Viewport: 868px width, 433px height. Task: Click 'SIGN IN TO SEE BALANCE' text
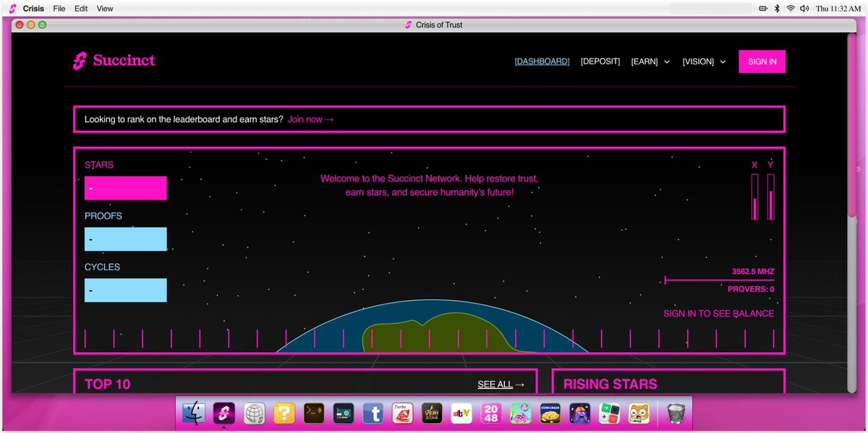pyautogui.click(x=718, y=314)
